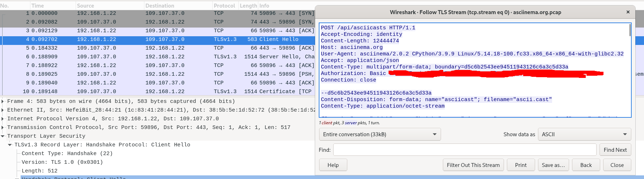Expand the Ethernet II tree row

point(3,110)
